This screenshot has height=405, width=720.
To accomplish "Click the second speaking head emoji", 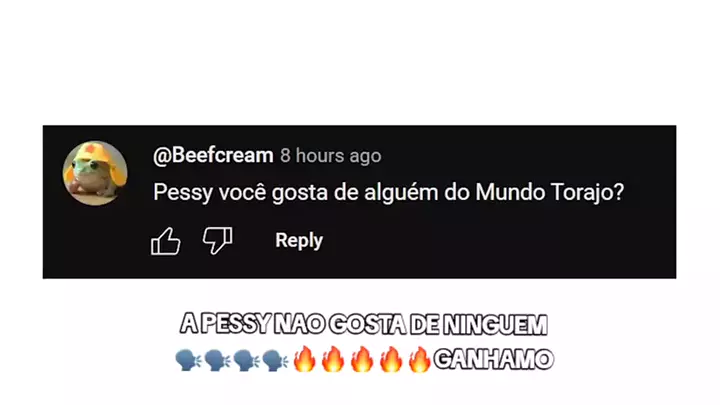I will [217, 360].
